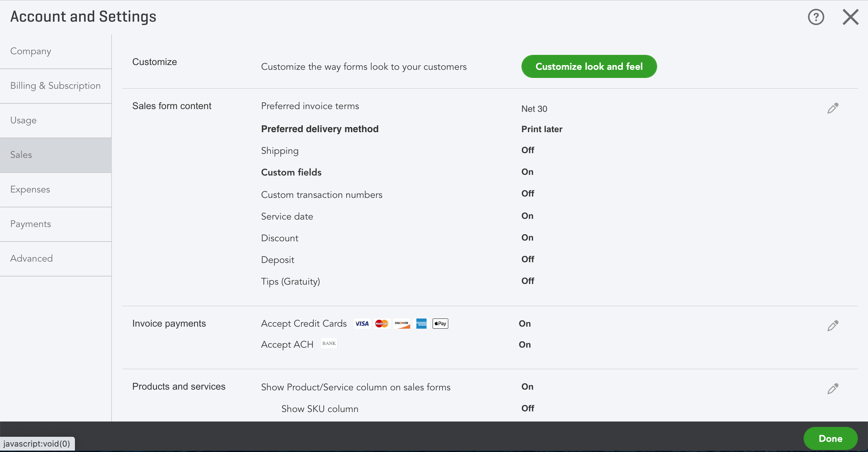The width and height of the screenshot is (868, 452).
Task: Click the Tips (Gratuity) label
Action: point(291,282)
